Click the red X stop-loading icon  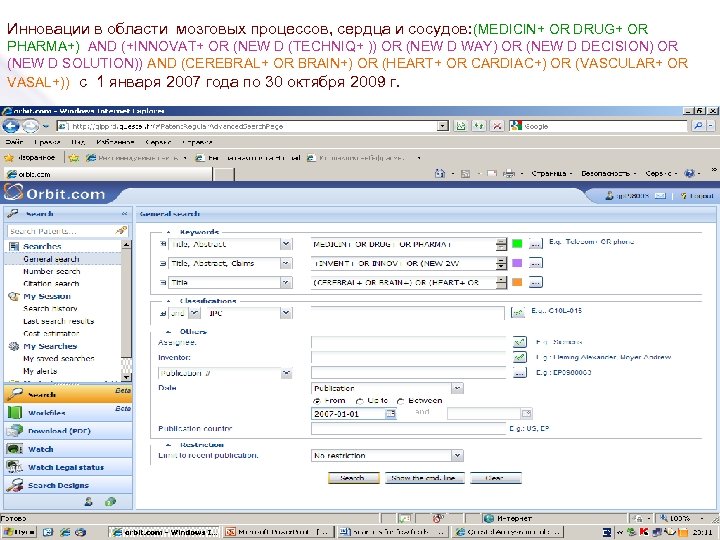click(x=497, y=126)
